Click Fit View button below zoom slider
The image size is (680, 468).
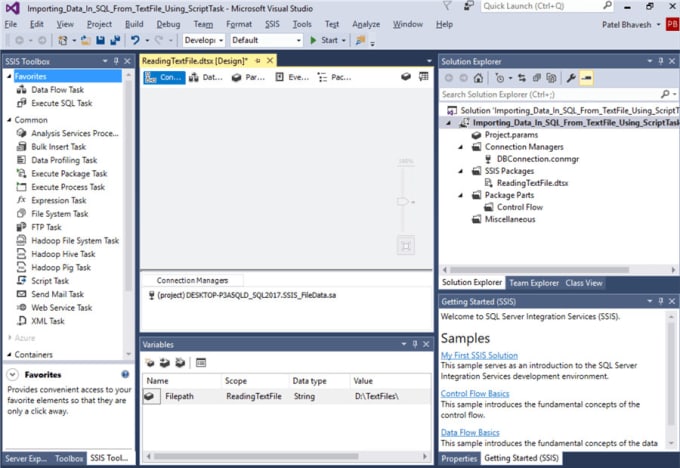(406, 246)
